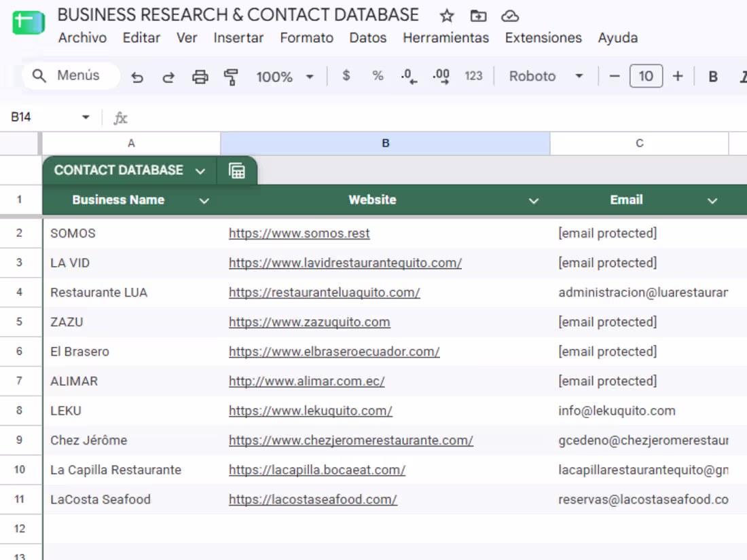Open the Google Sheets home icon
Image resolution: width=747 pixels, height=560 pixels.
(x=29, y=22)
